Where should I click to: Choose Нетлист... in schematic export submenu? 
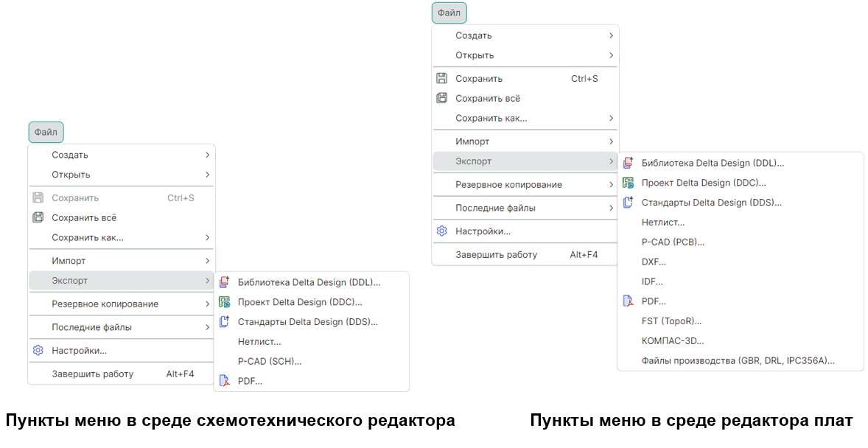[x=312, y=341]
